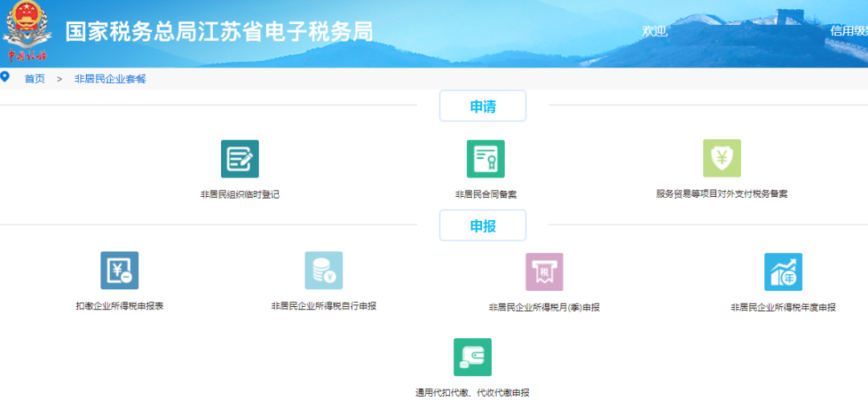This screenshot has height=417, width=868.
Task: Open the 服务贸易等项目对外支付税务备案 shield icon
Action: [x=722, y=158]
